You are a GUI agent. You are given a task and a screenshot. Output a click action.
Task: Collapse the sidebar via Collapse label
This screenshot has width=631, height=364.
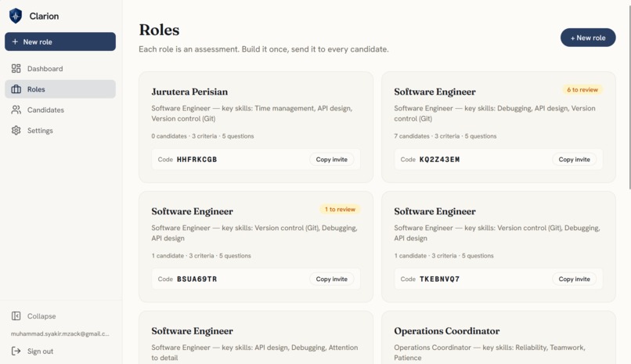pyautogui.click(x=41, y=316)
